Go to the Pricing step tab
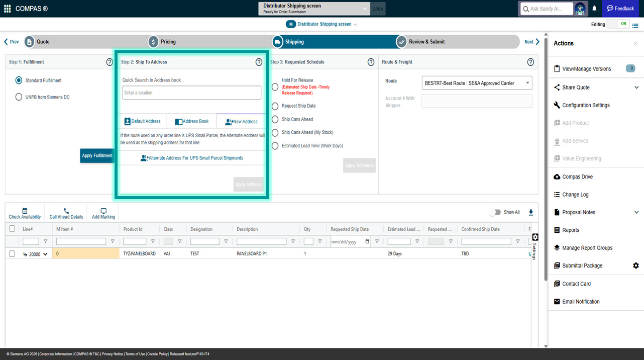 (168, 42)
